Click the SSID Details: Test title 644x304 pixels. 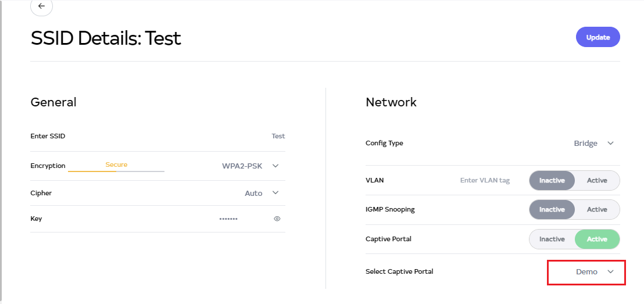pyautogui.click(x=106, y=38)
